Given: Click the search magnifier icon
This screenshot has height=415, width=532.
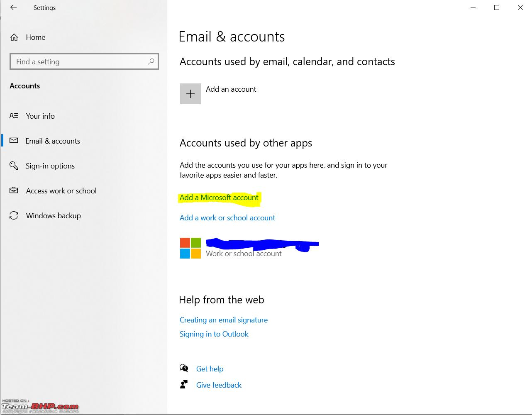Looking at the screenshot, I should (x=151, y=61).
